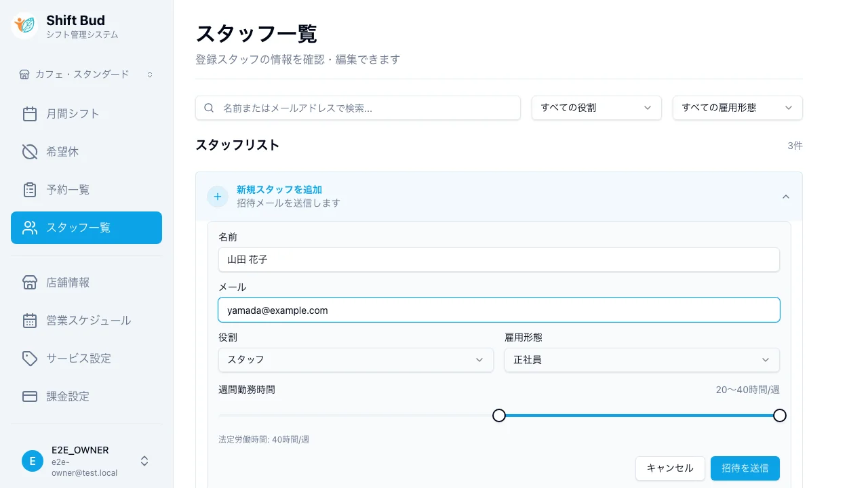Open 課金設定 with the card icon
This screenshot has height=488, width=868.
point(30,396)
